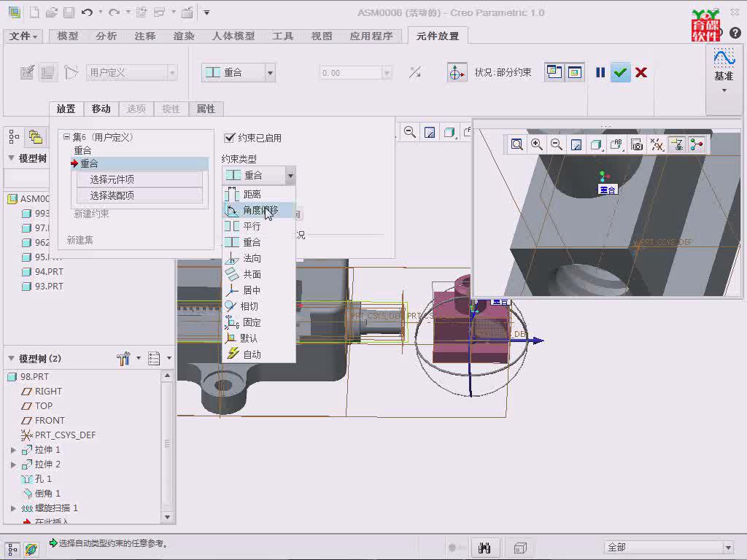This screenshot has width=747, height=560.
Task: Toggle datum point display in sub-window
Action: click(x=657, y=144)
